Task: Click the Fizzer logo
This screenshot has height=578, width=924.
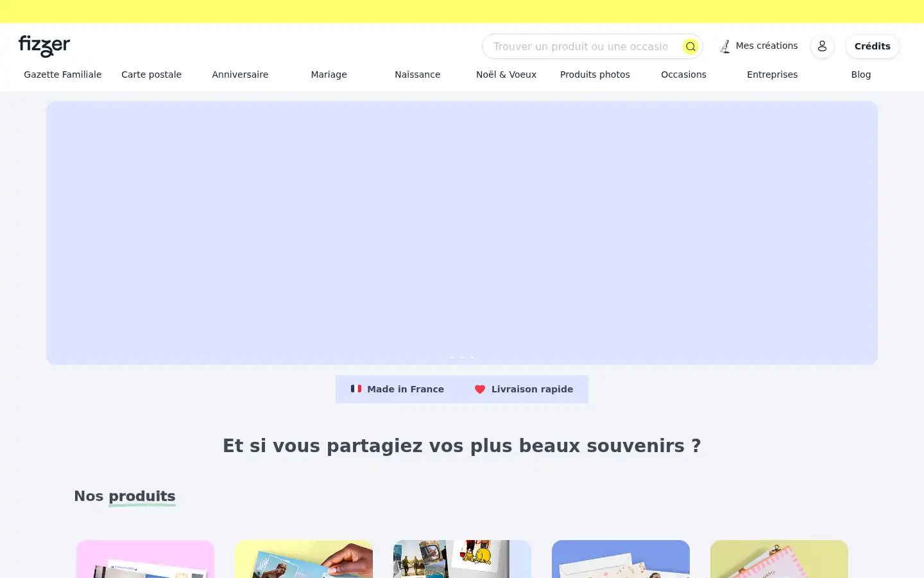Action: pos(44,46)
